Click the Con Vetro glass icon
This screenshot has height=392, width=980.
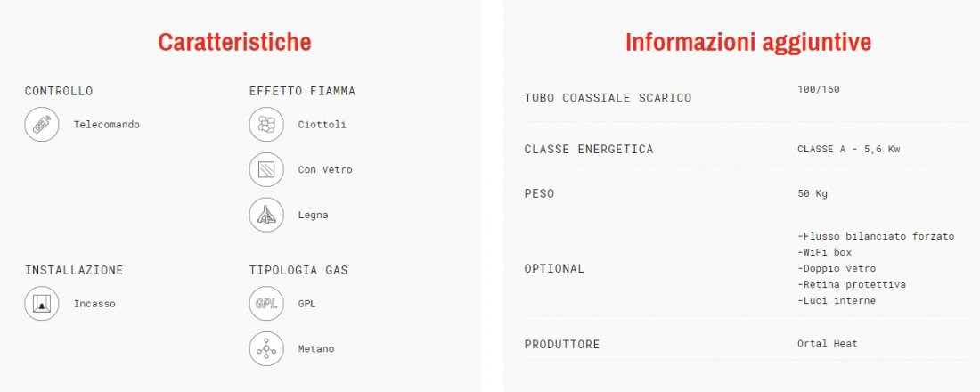266,169
